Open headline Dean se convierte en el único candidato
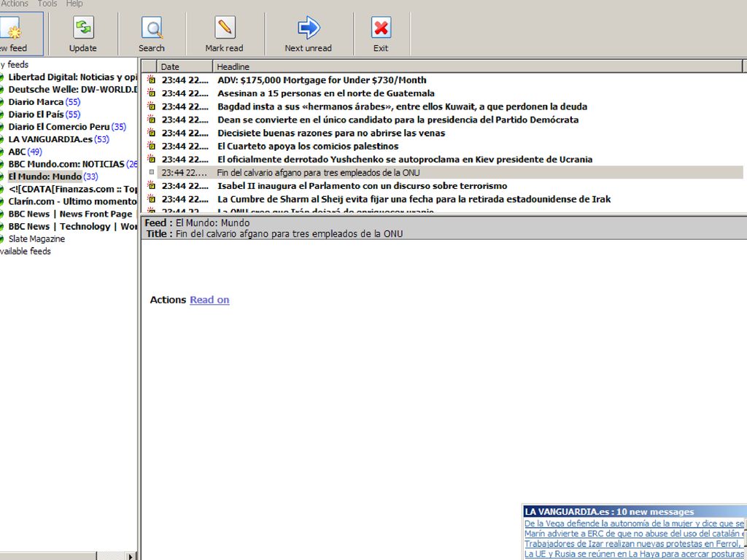 398,120
